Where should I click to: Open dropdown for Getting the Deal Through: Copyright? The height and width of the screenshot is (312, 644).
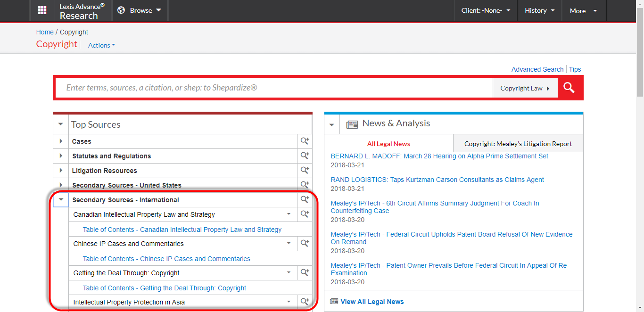(289, 273)
